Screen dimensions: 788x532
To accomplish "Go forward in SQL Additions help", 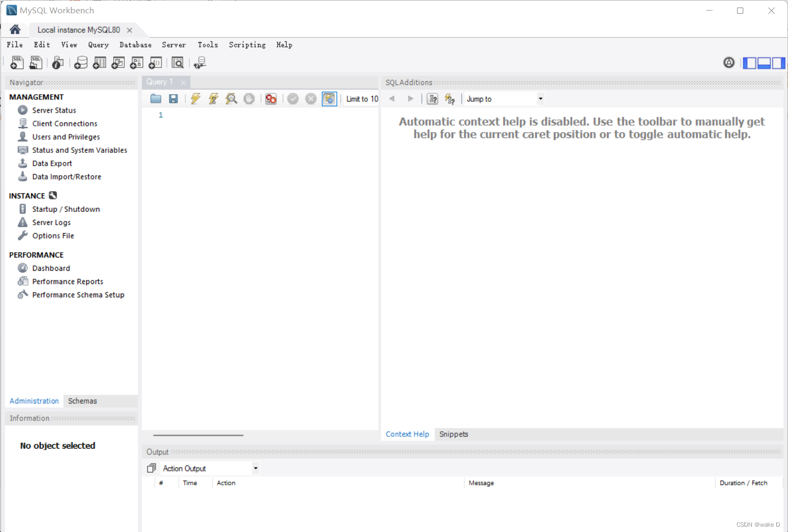I will tap(410, 99).
